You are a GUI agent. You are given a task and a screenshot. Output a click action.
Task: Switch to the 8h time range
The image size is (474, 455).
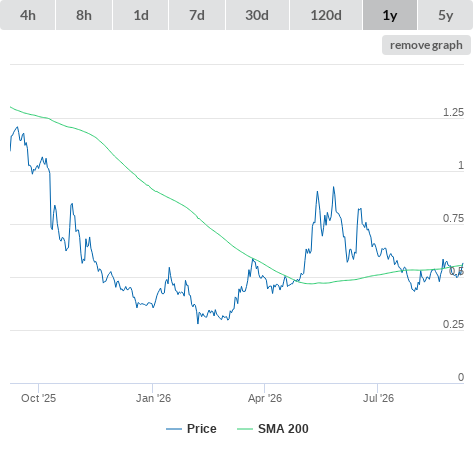click(84, 15)
